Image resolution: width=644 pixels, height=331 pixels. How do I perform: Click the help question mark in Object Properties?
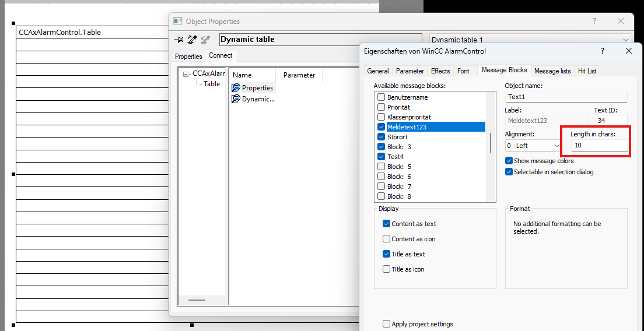594,22
